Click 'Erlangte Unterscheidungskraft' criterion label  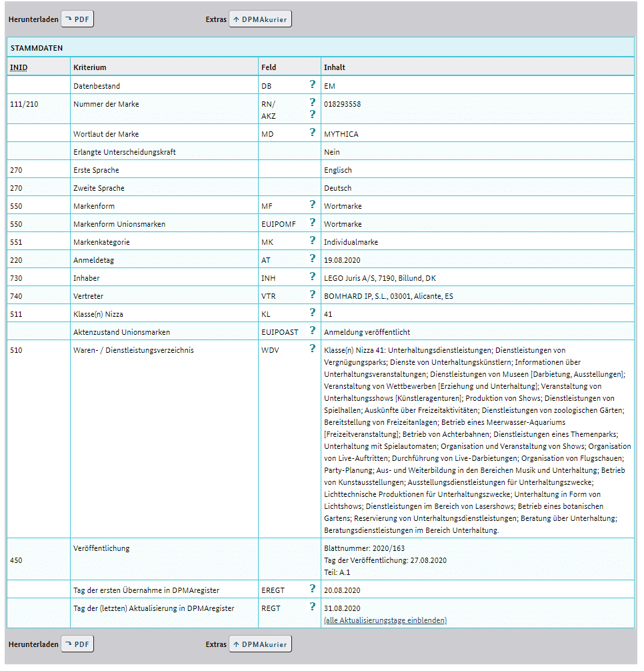125,152
